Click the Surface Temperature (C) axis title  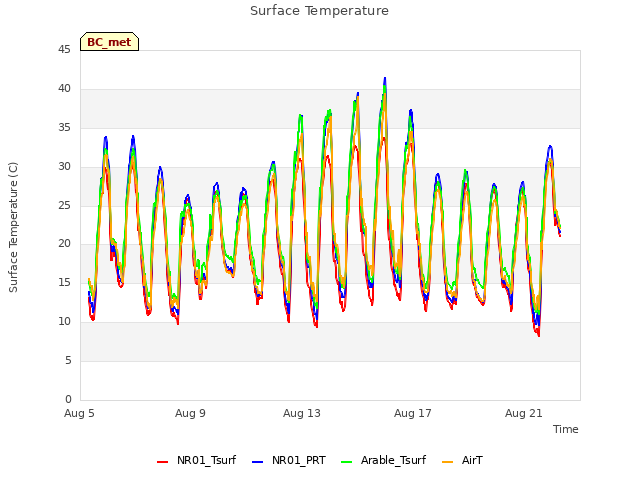tap(13, 227)
